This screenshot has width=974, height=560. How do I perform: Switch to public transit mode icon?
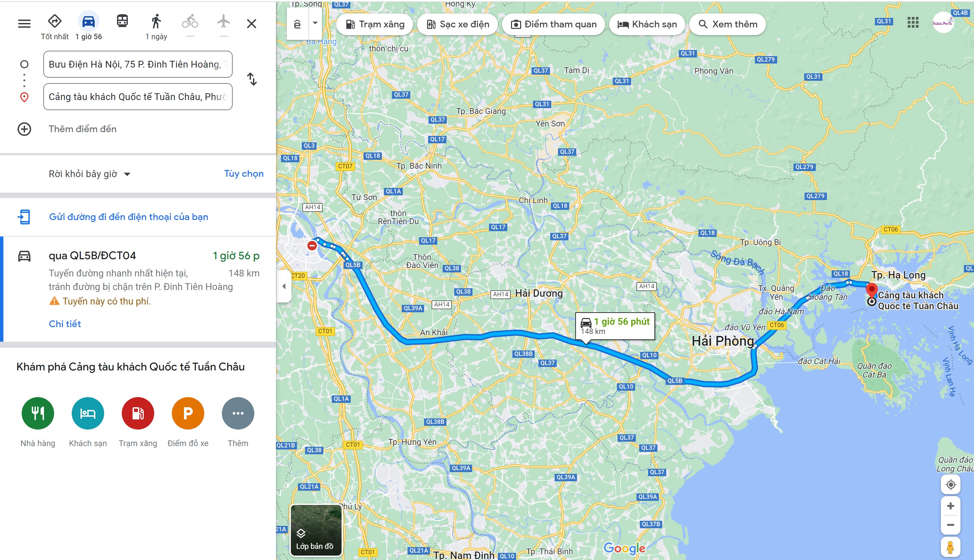122,21
